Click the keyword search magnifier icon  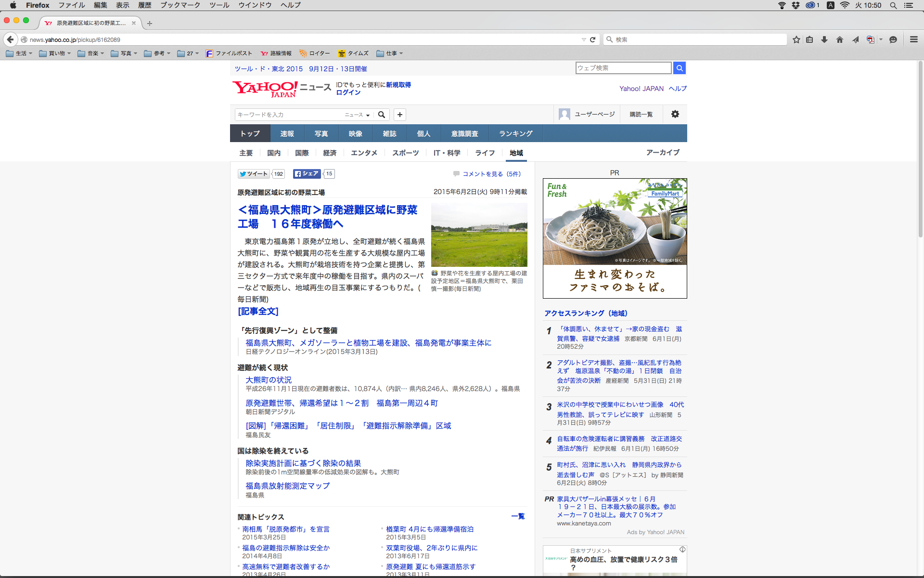[x=381, y=115]
